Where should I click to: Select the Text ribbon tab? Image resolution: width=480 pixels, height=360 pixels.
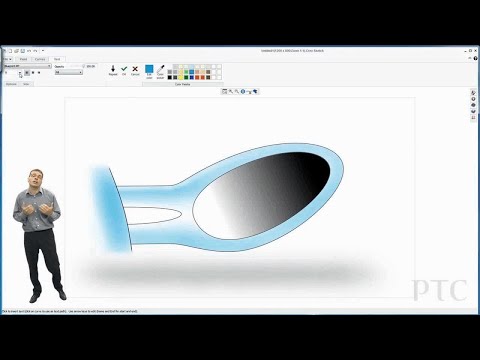coord(57,59)
